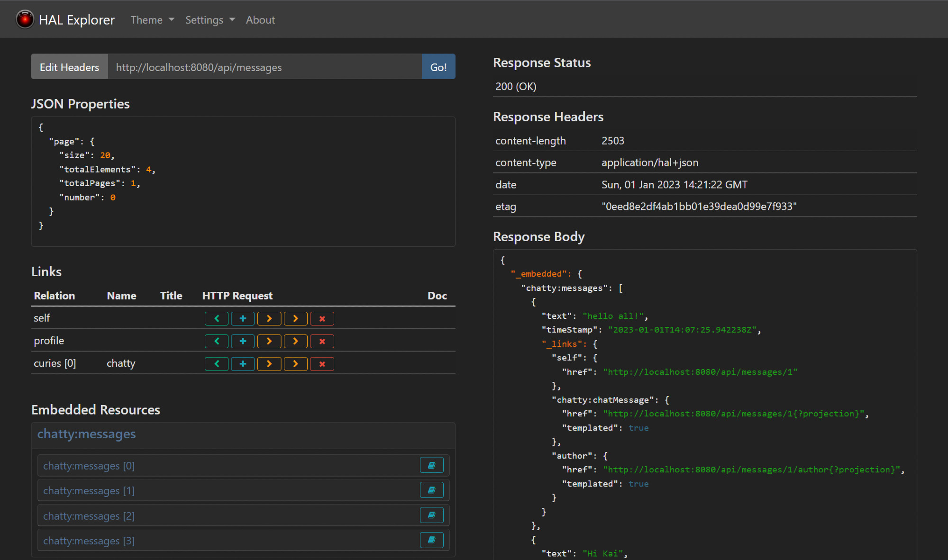Screen dimensions: 948x560
Task: Open the Theme dropdown menu
Action: tap(152, 20)
